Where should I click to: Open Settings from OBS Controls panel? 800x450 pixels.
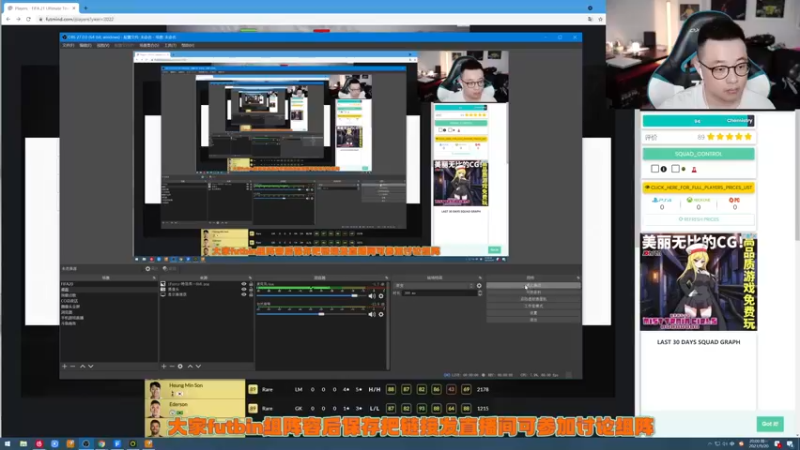click(533, 313)
